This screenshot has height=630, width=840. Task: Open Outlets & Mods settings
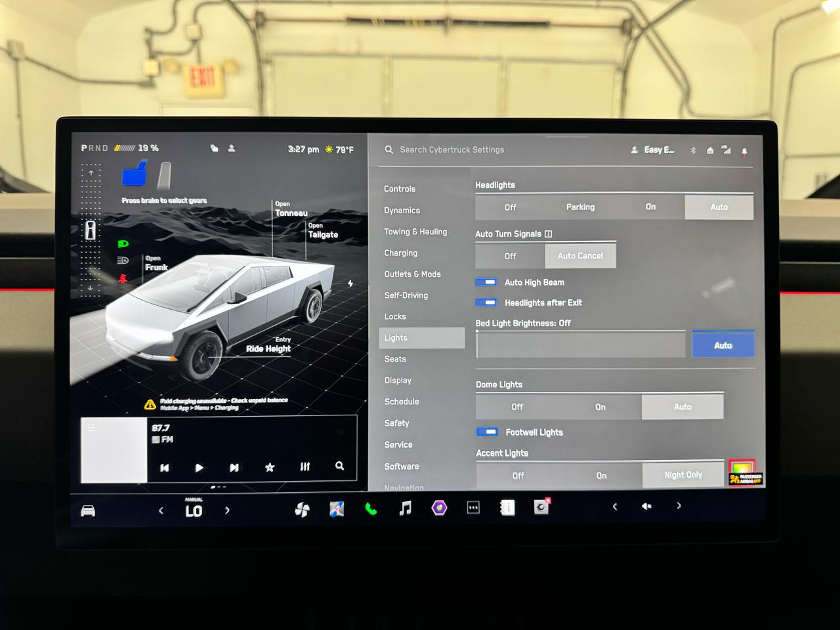pos(413,274)
